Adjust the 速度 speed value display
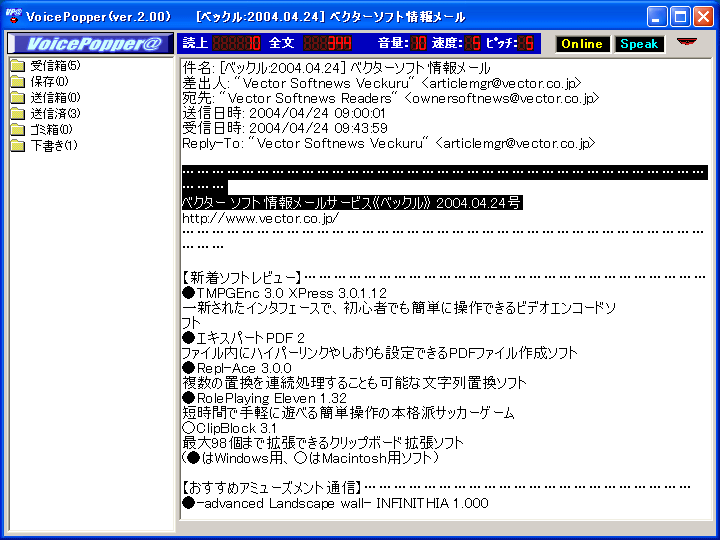 coord(472,43)
